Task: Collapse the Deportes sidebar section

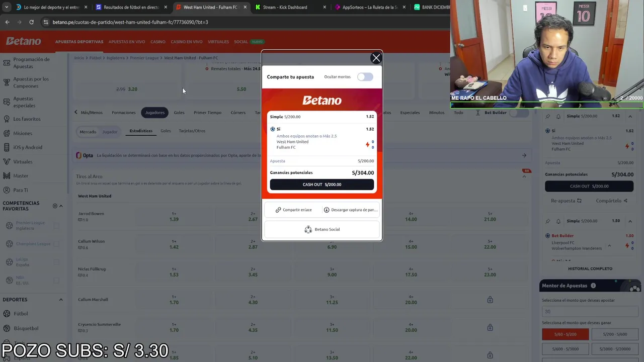Action: click(x=61, y=300)
